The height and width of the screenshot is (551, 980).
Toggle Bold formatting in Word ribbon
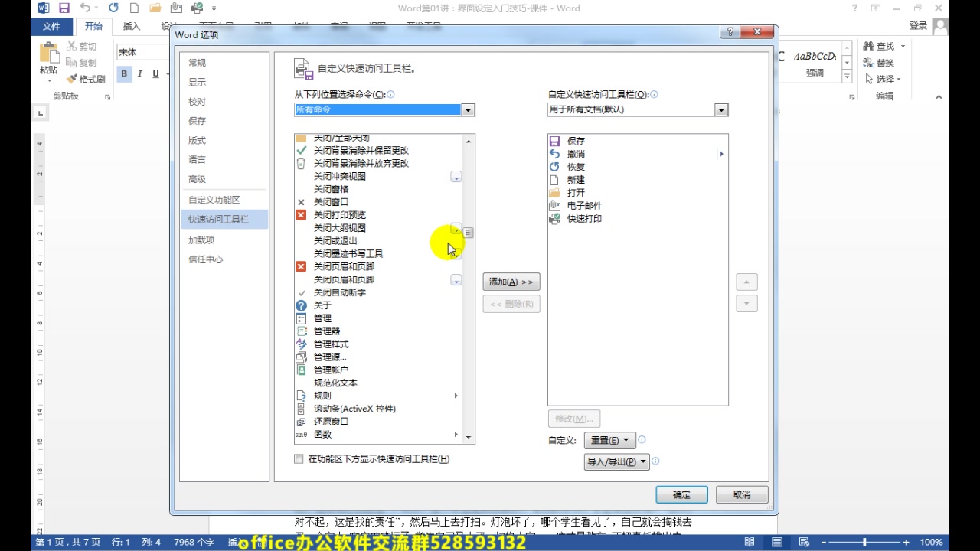coord(124,74)
